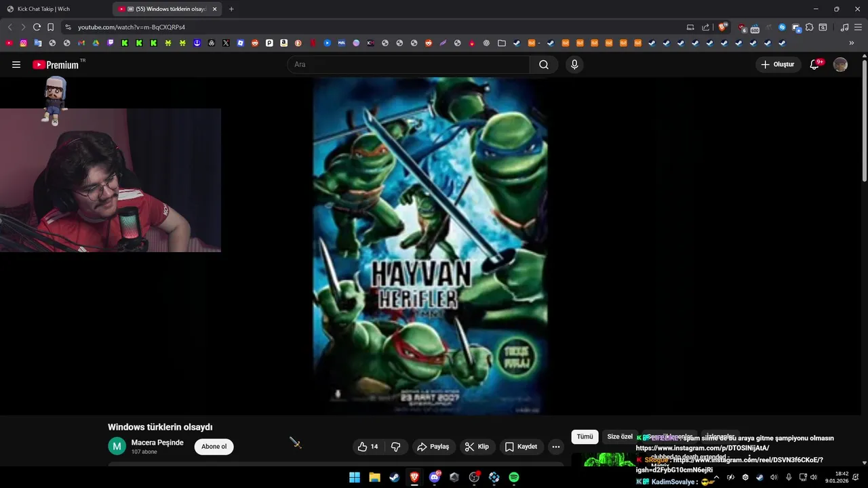Open the YouTube account avatar menu

coord(840,64)
